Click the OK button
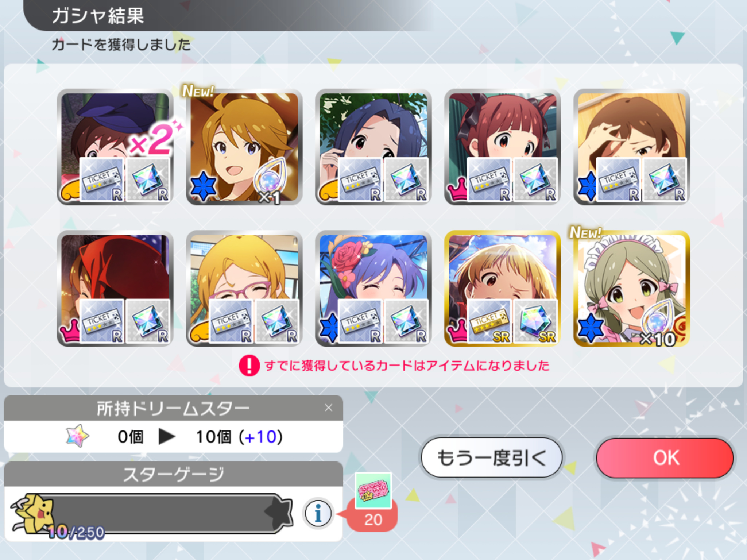This screenshot has width=747, height=560. [x=665, y=457]
